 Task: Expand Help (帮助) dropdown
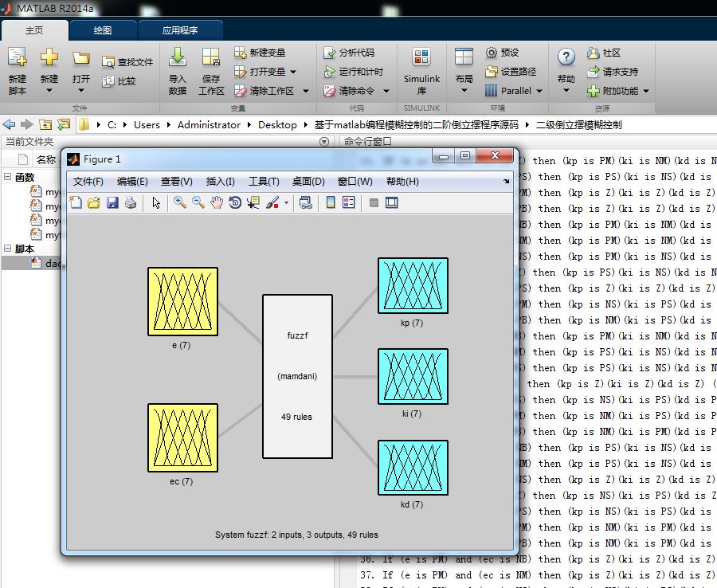566,91
